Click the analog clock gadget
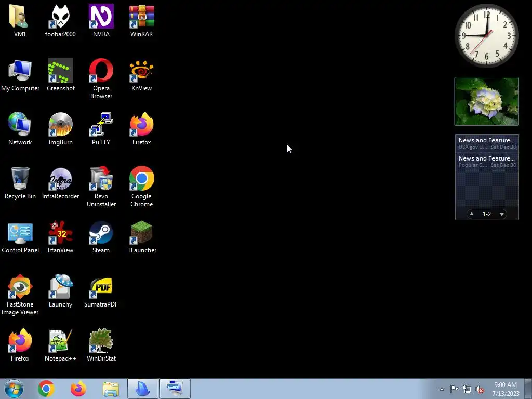This screenshot has width=532, height=399. pos(486,35)
